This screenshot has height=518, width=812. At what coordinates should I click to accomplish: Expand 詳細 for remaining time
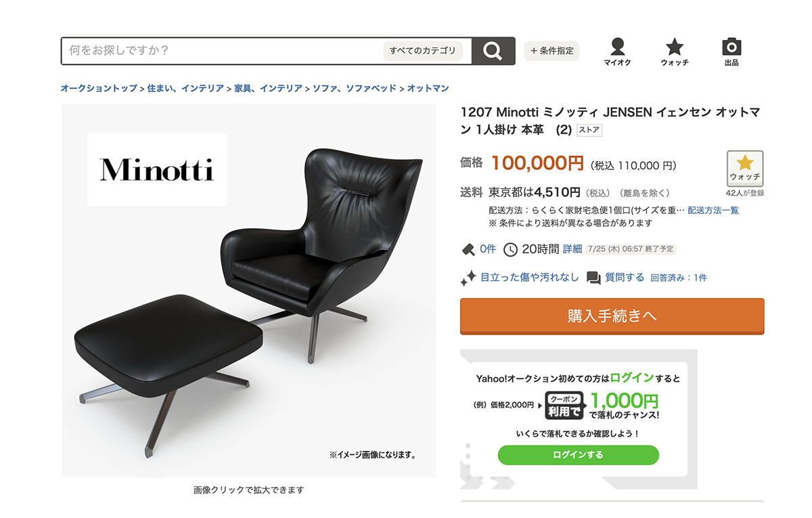click(x=572, y=249)
